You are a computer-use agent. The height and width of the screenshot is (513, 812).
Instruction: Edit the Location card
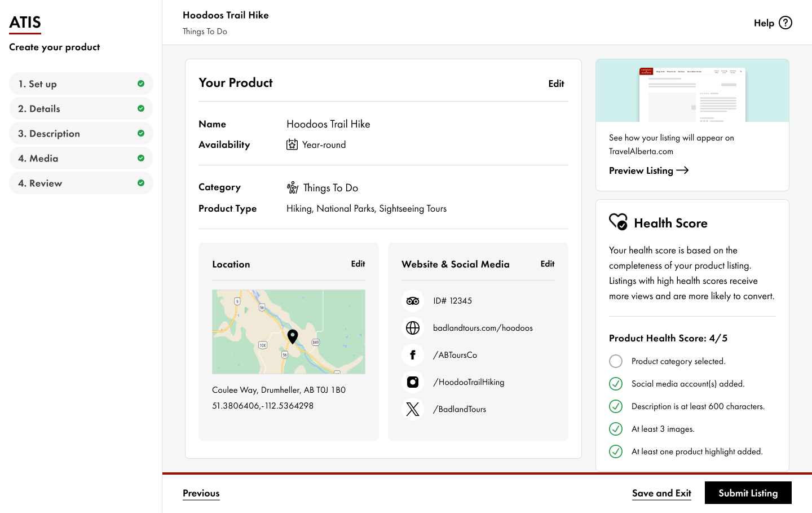pos(358,264)
